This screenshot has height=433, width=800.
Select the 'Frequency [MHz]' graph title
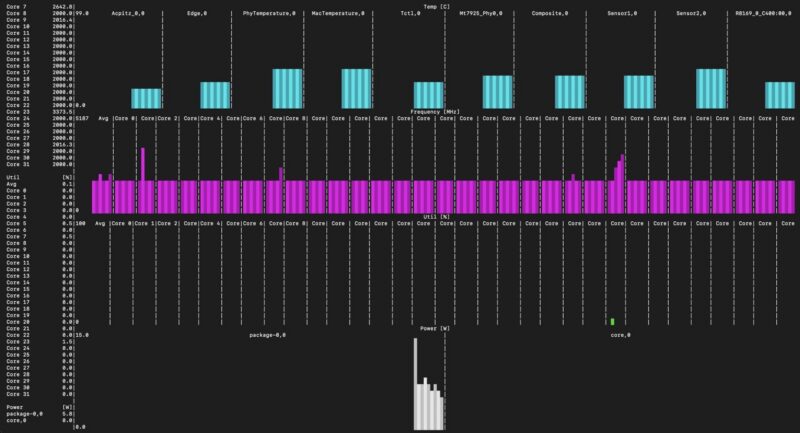pos(435,112)
